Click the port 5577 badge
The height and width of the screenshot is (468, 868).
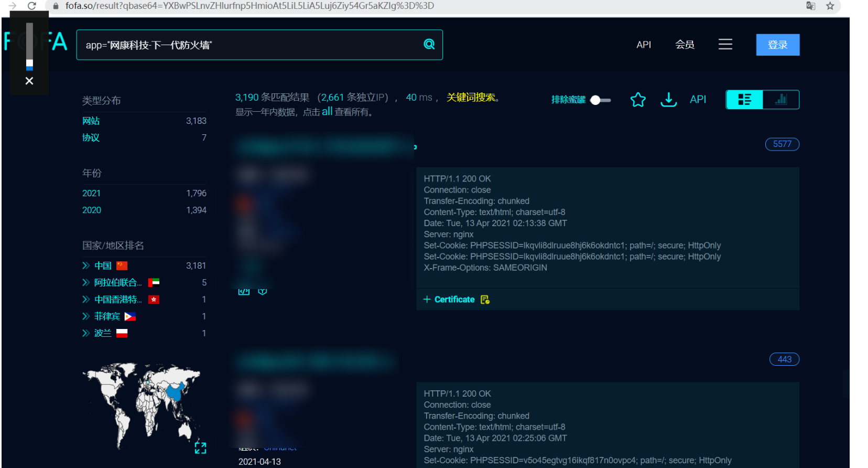point(782,144)
